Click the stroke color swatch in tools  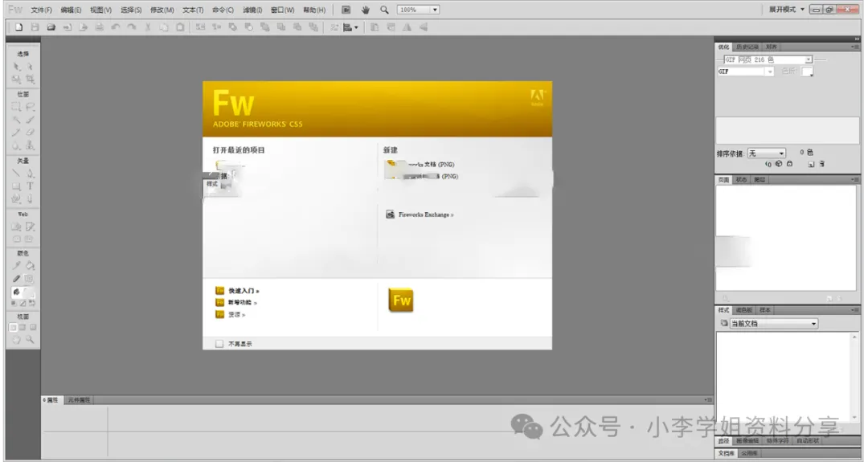point(28,279)
